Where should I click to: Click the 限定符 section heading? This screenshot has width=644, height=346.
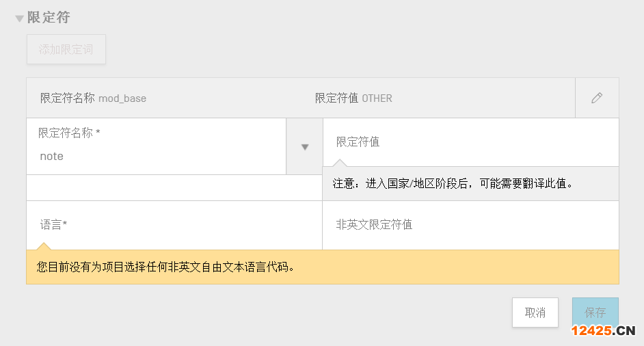[x=49, y=18]
